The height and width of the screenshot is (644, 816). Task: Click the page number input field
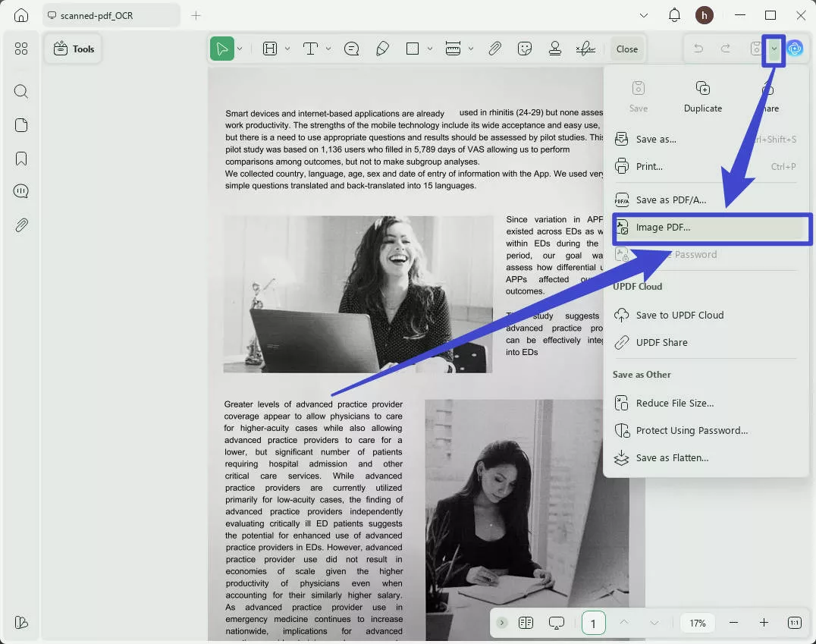[593, 623]
